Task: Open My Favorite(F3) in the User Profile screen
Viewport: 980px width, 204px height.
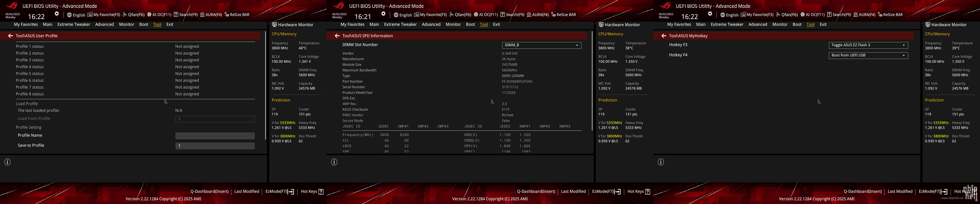Action: (104, 15)
